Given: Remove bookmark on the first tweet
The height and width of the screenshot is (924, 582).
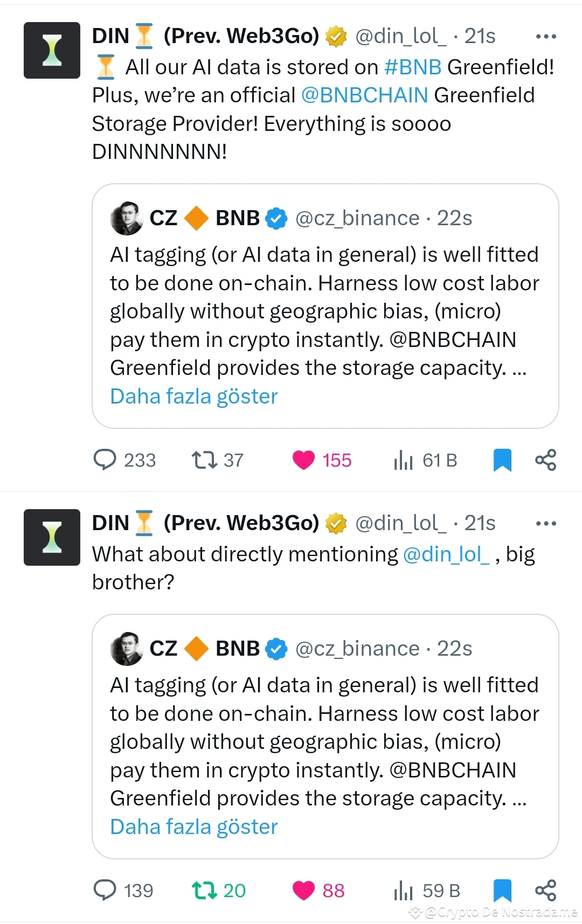Looking at the screenshot, I should [502, 460].
